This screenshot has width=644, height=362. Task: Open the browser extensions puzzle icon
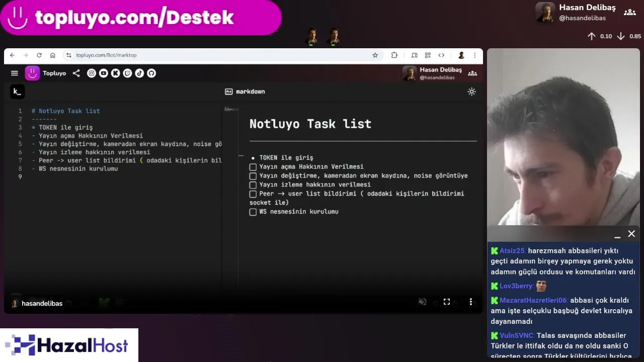point(394,55)
